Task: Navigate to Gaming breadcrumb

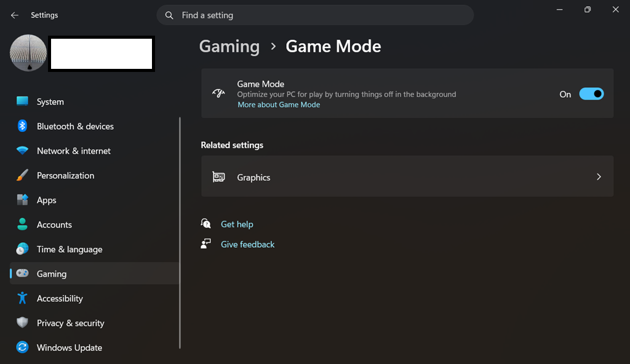Action: 229,47
